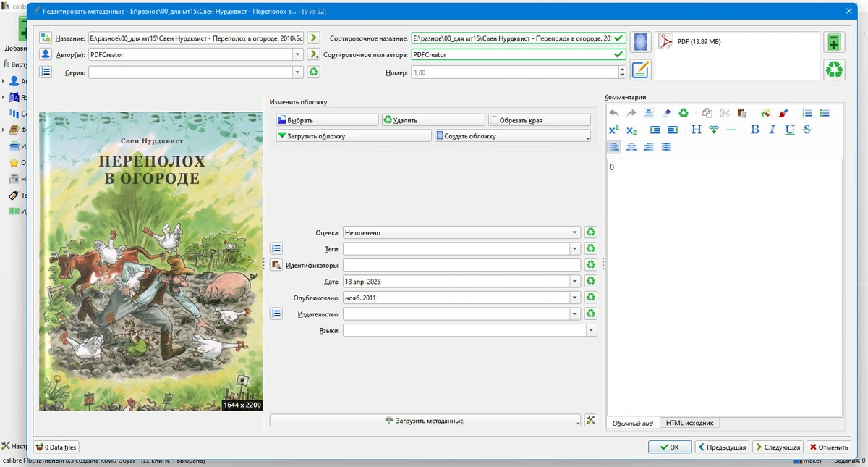Copy selected comment text

coord(707,113)
